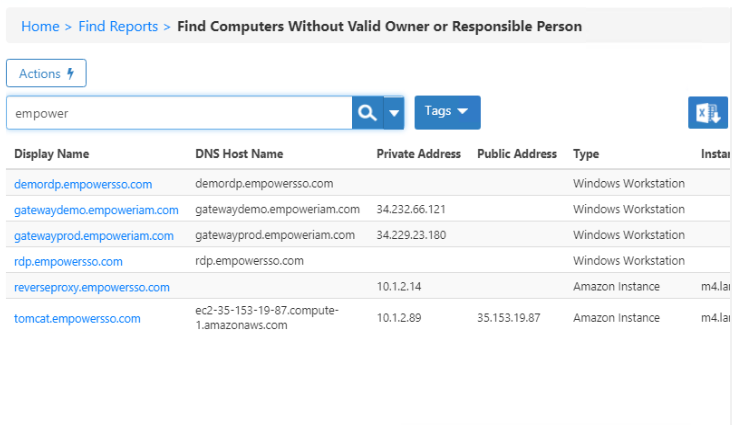Screen dimensions: 732x425
Task: Go to Home breadcrumb
Action: click(40, 26)
